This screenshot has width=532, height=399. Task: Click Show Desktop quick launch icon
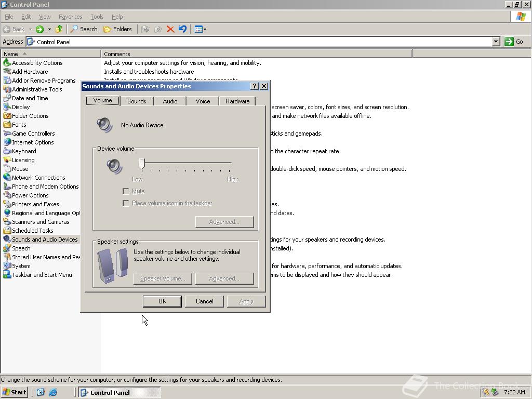pyautogui.click(x=41, y=392)
